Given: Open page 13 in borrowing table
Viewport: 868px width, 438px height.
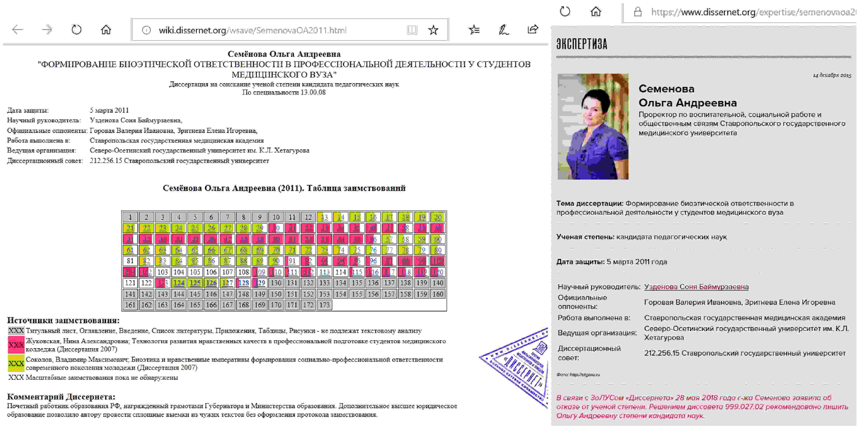Looking at the screenshot, I should (x=324, y=217).
